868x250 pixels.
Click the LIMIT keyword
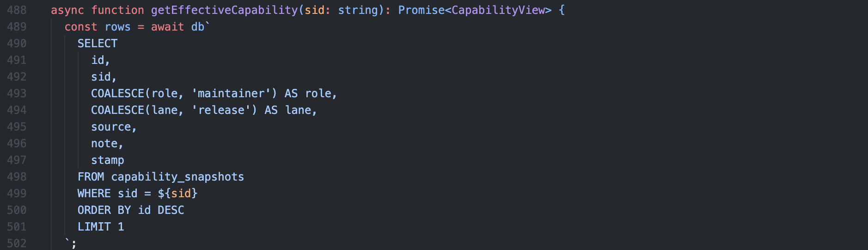point(94,227)
